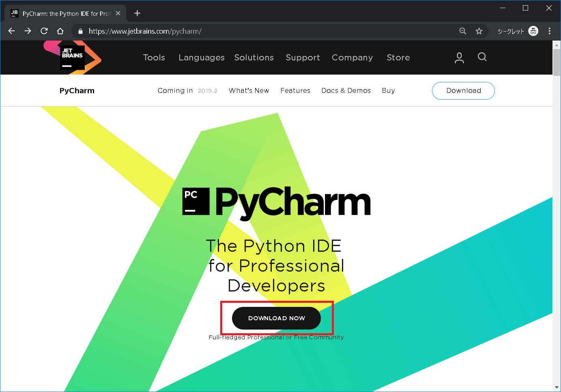Viewport: 561px width, 392px height.
Task: Bookmark this page with star icon
Action: [479, 31]
